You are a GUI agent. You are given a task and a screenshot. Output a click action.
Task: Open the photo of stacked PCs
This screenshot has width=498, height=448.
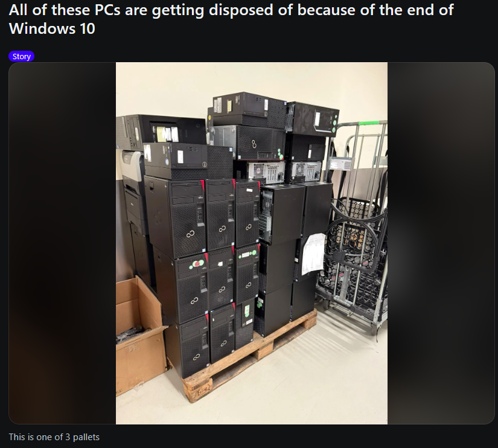[252, 243]
